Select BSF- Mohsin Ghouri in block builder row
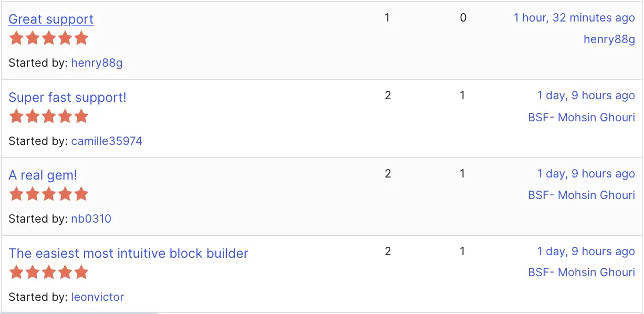The height and width of the screenshot is (314, 644). tap(581, 273)
